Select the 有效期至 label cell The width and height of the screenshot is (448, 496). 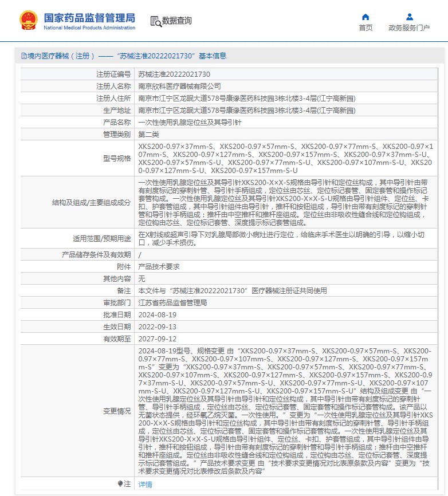tap(77, 339)
